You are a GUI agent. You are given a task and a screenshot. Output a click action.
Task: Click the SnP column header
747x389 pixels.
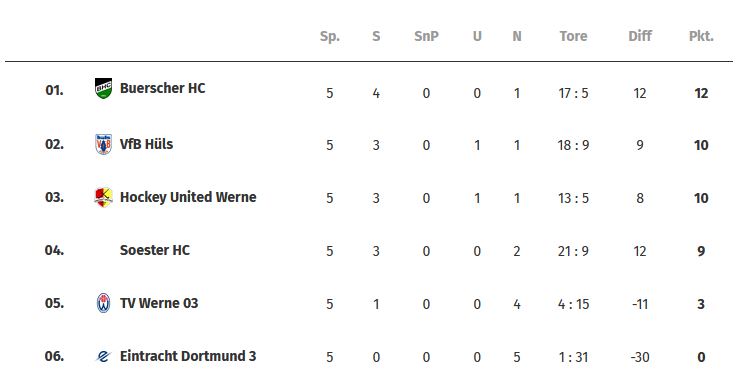click(426, 36)
